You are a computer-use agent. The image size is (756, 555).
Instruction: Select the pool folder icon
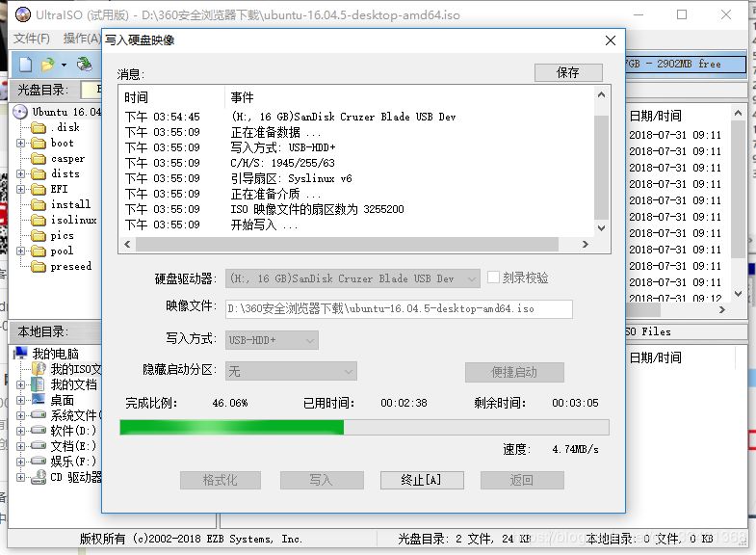pos(39,251)
